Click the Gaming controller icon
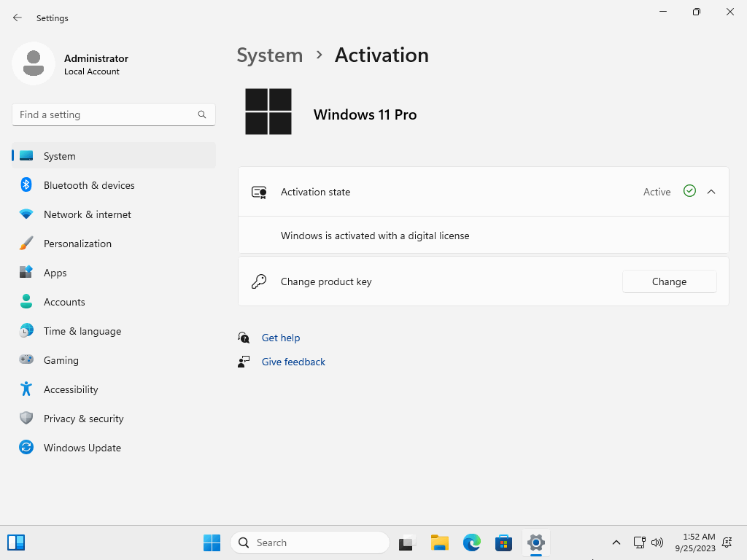747x560 pixels. 26,359
